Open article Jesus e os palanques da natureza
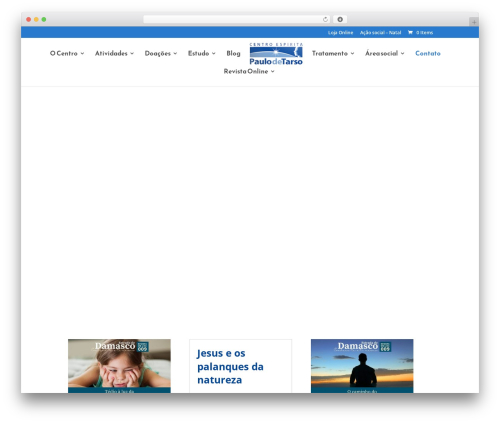This screenshot has height=423, width=500. pyautogui.click(x=230, y=366)
